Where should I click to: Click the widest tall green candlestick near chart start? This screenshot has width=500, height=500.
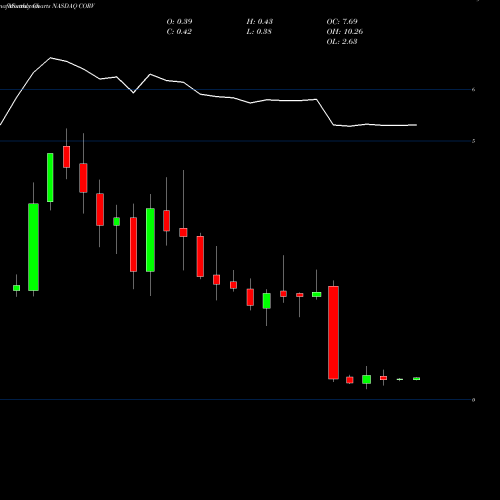pyautogui.click(x=33, y=247)
